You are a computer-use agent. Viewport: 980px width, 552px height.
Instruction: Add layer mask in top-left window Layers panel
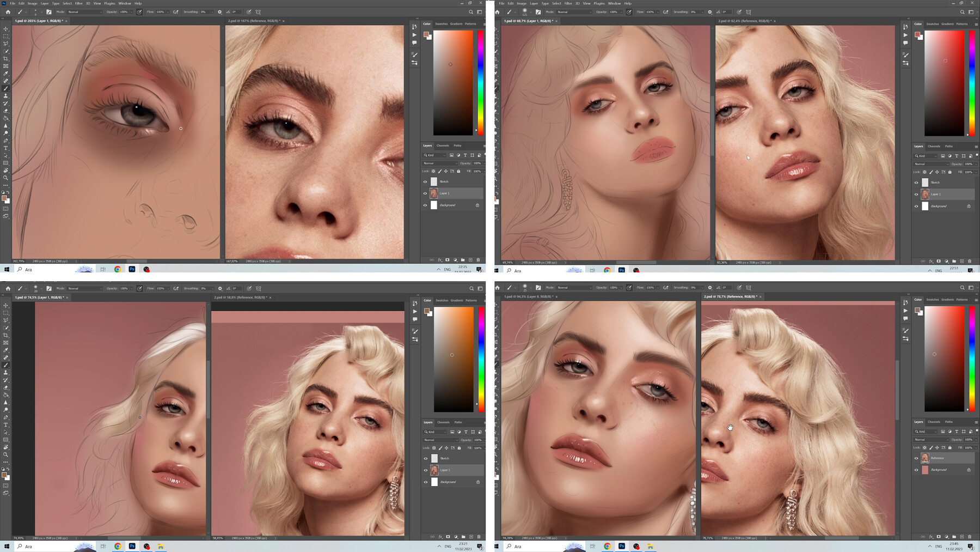(448, 260)
